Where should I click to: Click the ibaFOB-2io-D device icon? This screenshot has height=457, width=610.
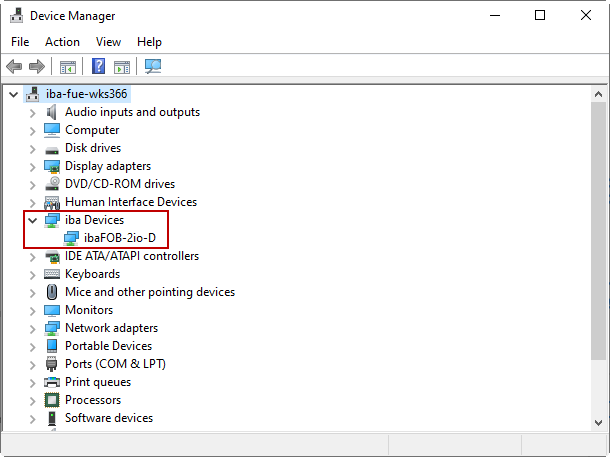[71, 238]
